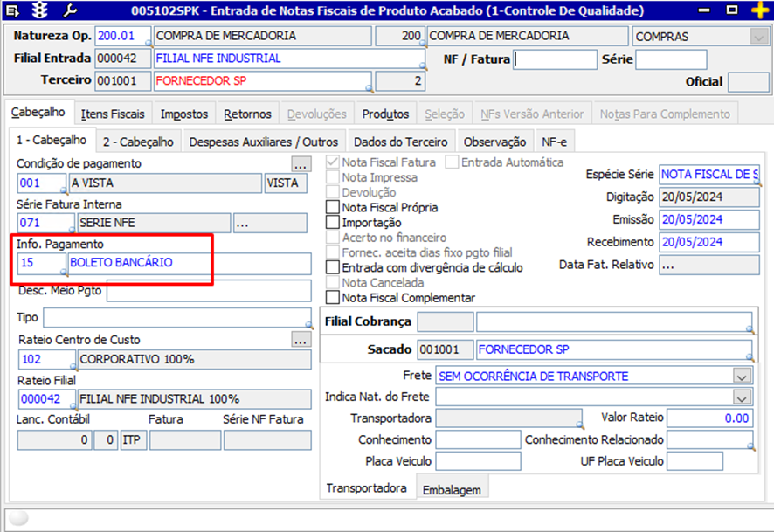This screenshot has width=774, height=532.
Task: Click the Recebimento date field
Action: (709, 242)
